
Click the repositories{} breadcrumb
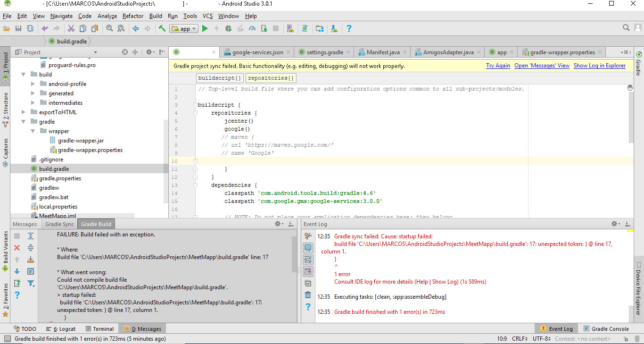(x=271, y=78)
